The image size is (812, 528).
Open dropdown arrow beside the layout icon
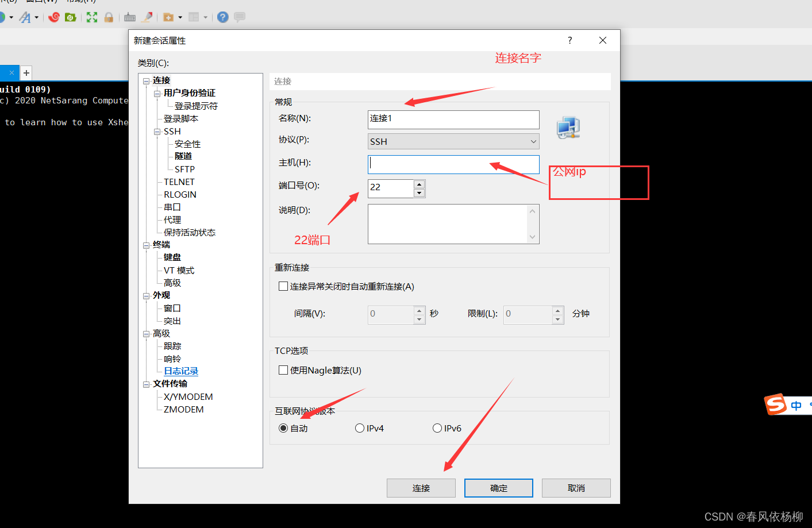[205, 17]
